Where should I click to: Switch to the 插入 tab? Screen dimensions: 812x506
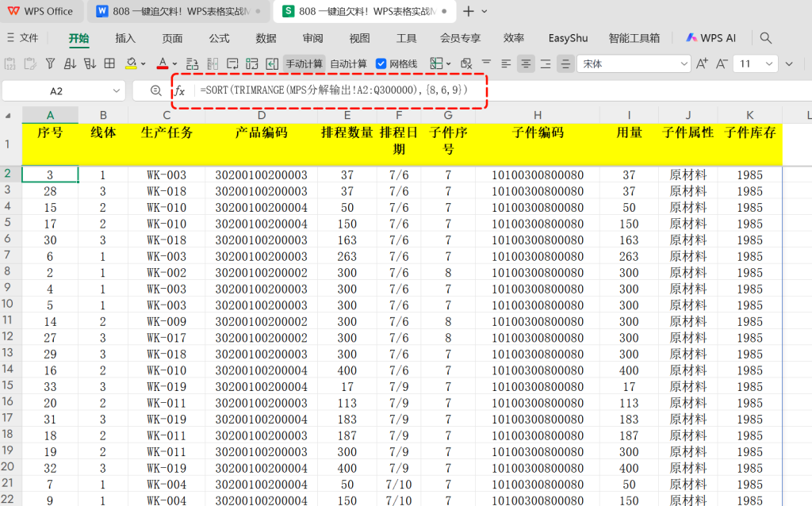[x=124, y=38]
